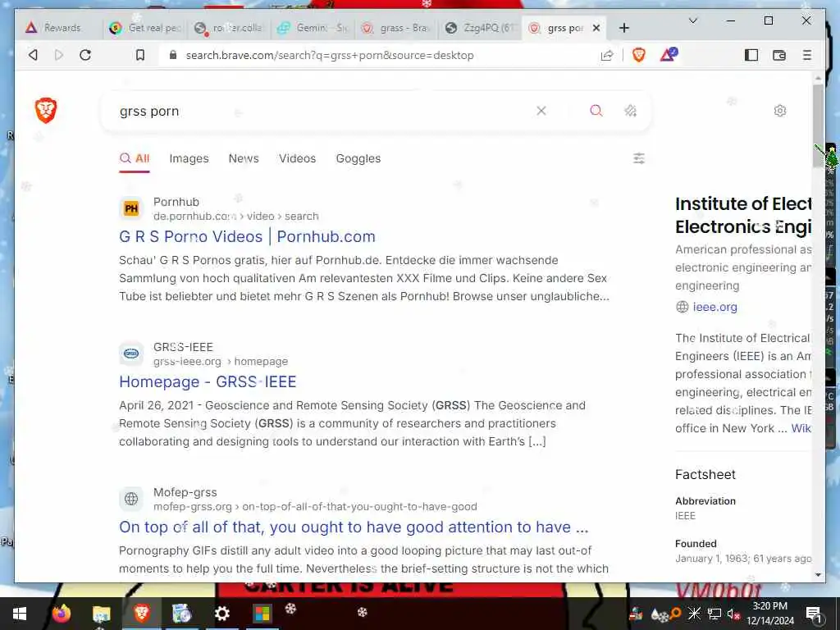Close the 'grss por' tab

click(596, 28)
